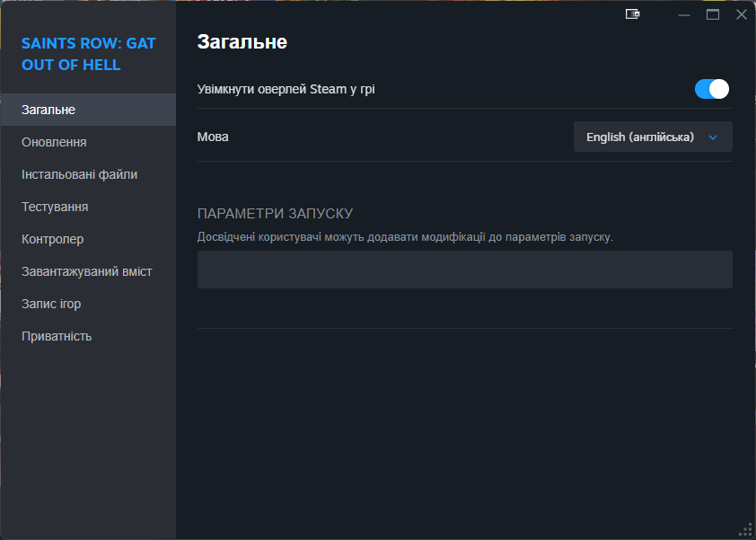The image size is (756, 540).
Task: Click the Мова label text
Action: pos(213,137)
